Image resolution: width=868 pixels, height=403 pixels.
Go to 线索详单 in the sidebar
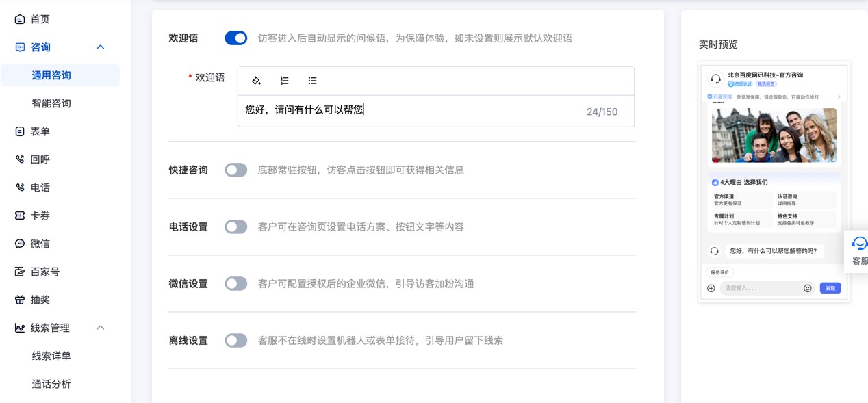51,356
